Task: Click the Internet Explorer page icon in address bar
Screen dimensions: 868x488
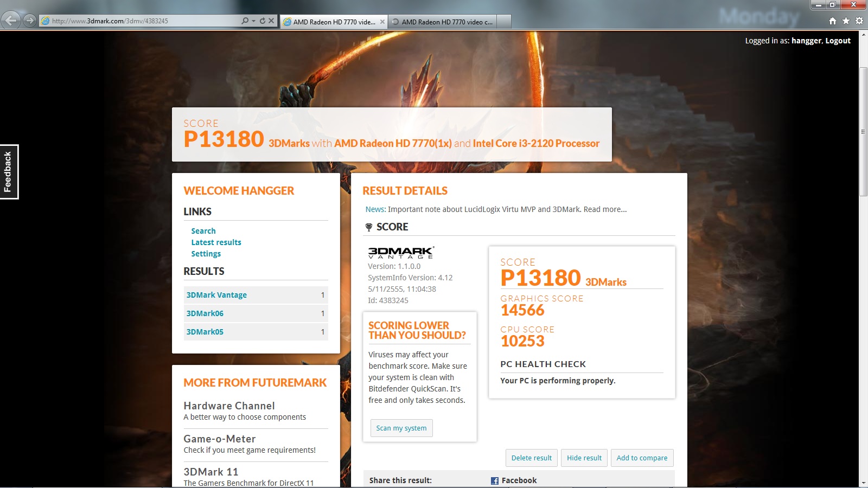Action: point(46,21)
